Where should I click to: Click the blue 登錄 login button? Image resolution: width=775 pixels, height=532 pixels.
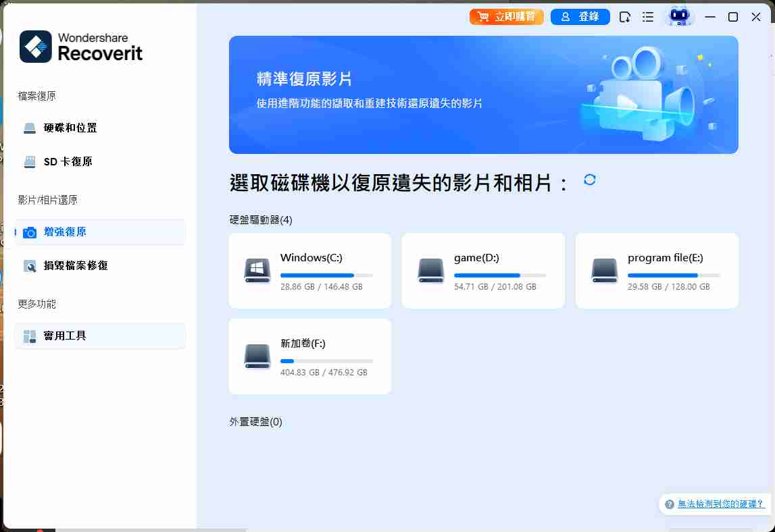point(580,17)
